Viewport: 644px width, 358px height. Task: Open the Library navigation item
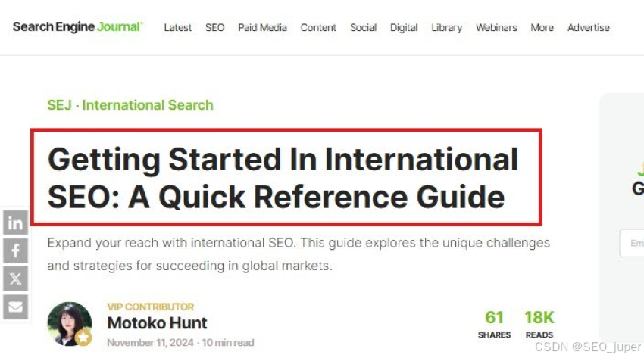pos(447,28)
